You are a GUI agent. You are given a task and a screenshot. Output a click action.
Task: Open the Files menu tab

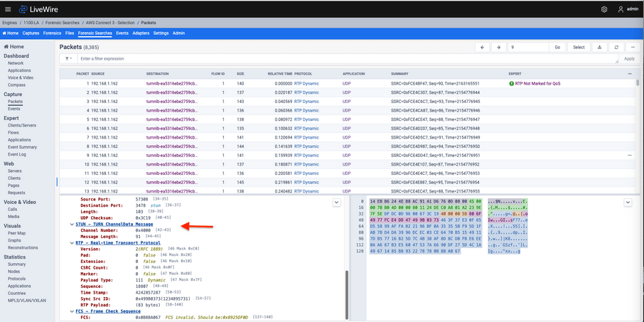click(70, 33)
